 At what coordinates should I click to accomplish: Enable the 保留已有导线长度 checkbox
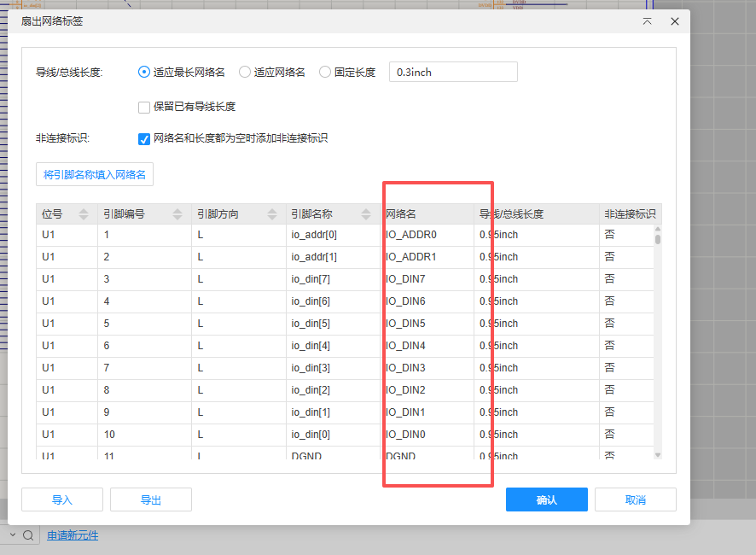144,107
